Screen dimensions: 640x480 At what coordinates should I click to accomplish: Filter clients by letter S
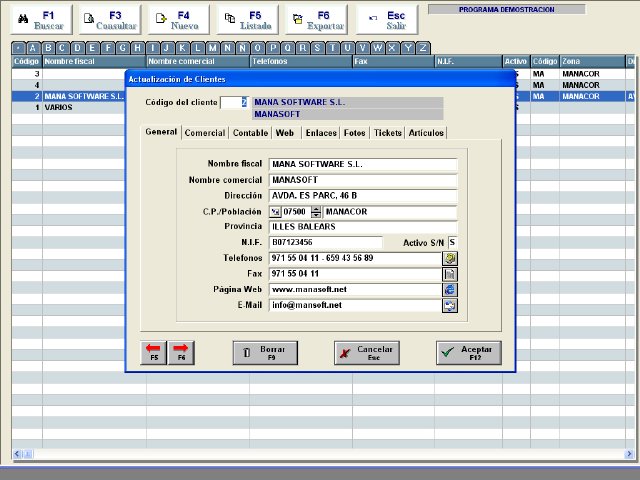317,48
